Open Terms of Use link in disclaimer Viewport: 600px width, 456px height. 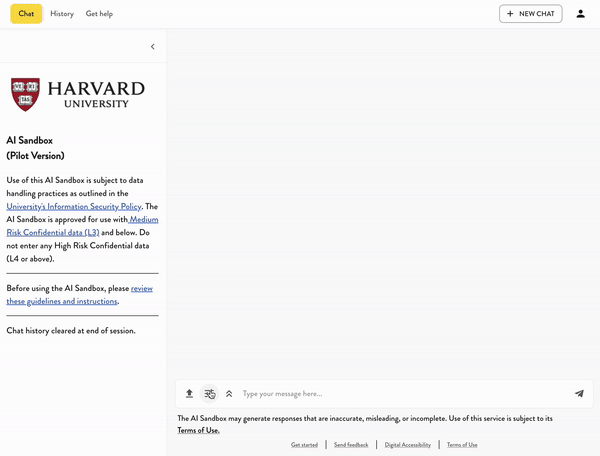point(198,430)
